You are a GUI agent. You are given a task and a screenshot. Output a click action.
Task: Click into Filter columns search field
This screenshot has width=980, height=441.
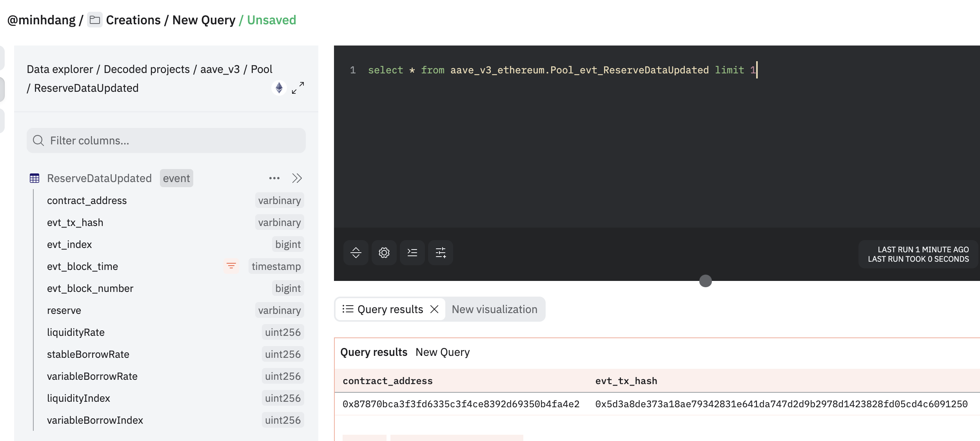172,141
